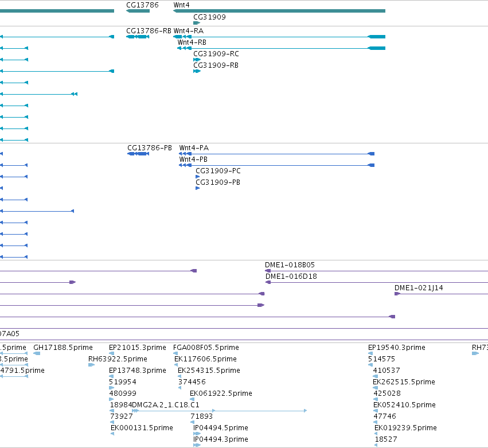The width and height of the screenshot is (488, 448).
Task: Select the EK061922.5prime EST label
Action: (x=221, y=394)
